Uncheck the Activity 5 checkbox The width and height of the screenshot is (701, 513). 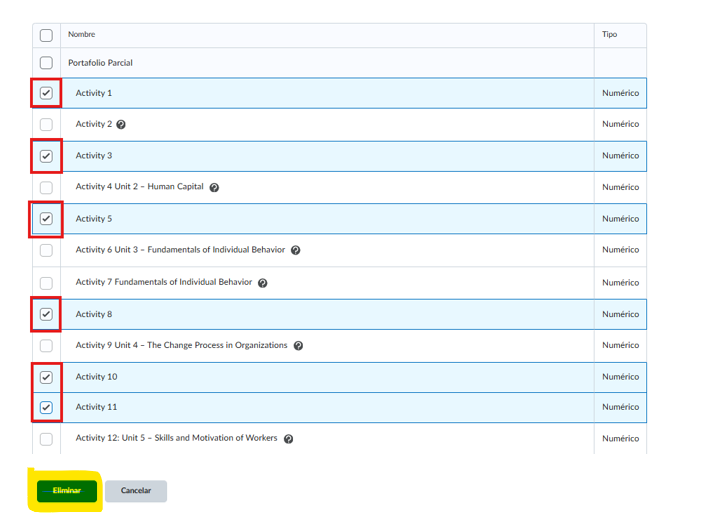coord(46,219)
